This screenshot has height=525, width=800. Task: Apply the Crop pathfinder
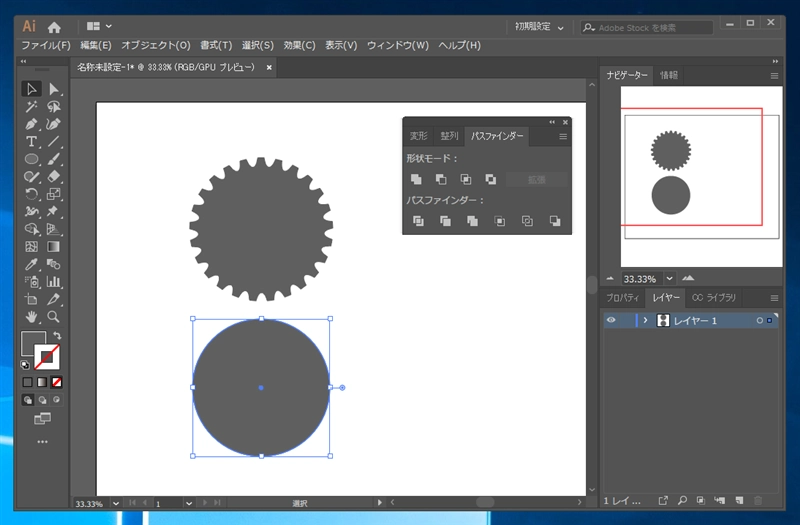500,221
